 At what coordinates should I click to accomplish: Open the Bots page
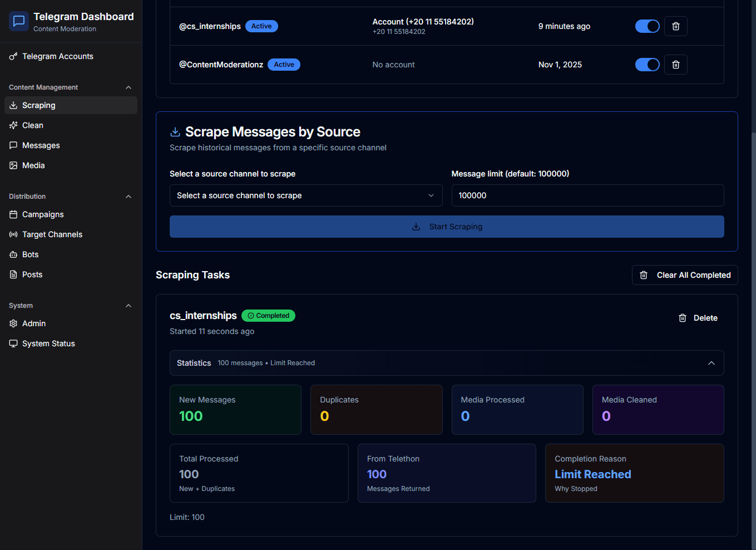71,254
